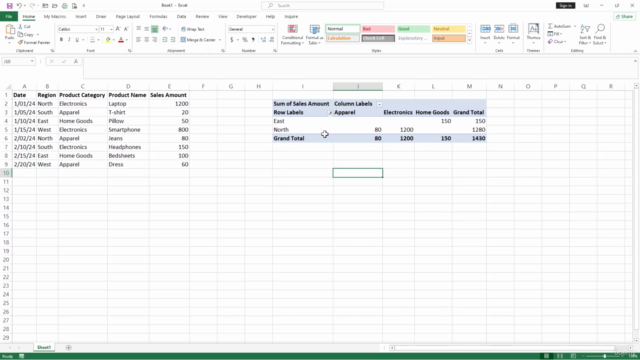Image resolution: width=640 pixels, height=360 pixels.
Task: Open the Developer tab
Action: click(246, 17)
